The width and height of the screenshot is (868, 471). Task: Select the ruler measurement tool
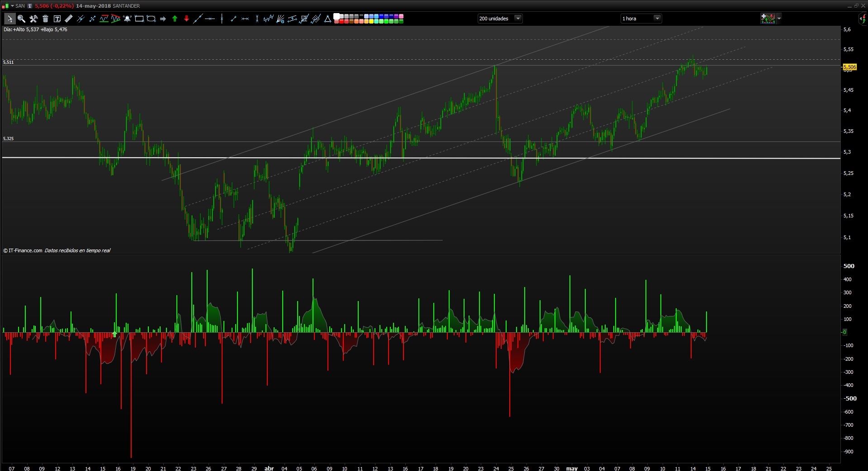coord(69,19)
